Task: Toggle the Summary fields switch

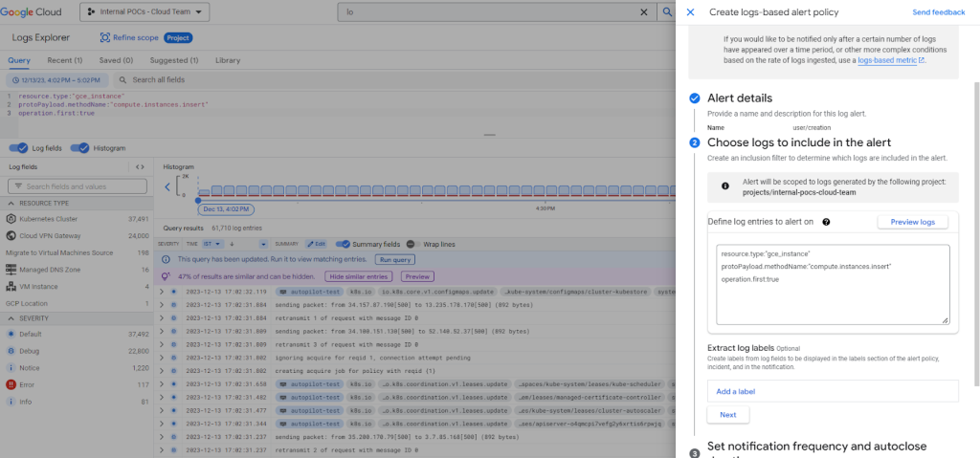Action: point(343,244)
